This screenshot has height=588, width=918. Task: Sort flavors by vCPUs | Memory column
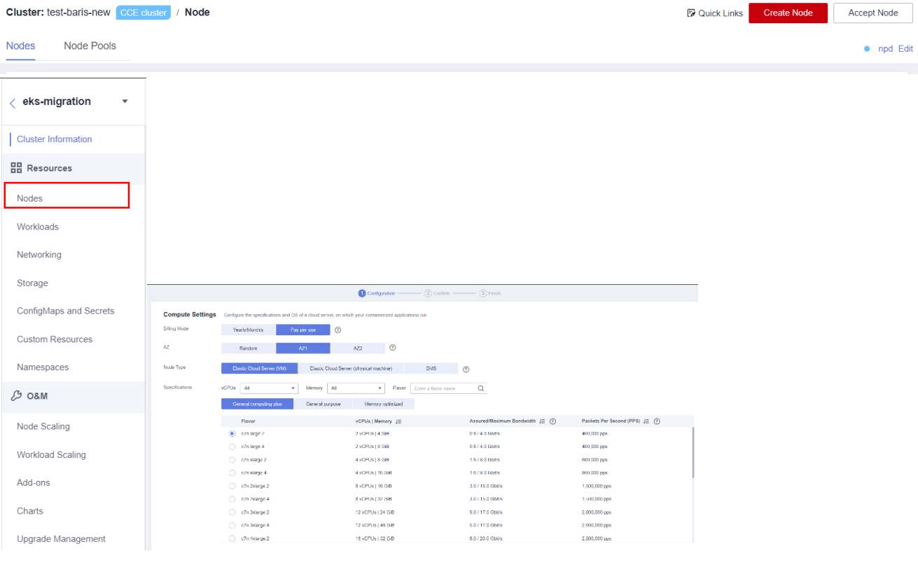[x=398, y=421]
